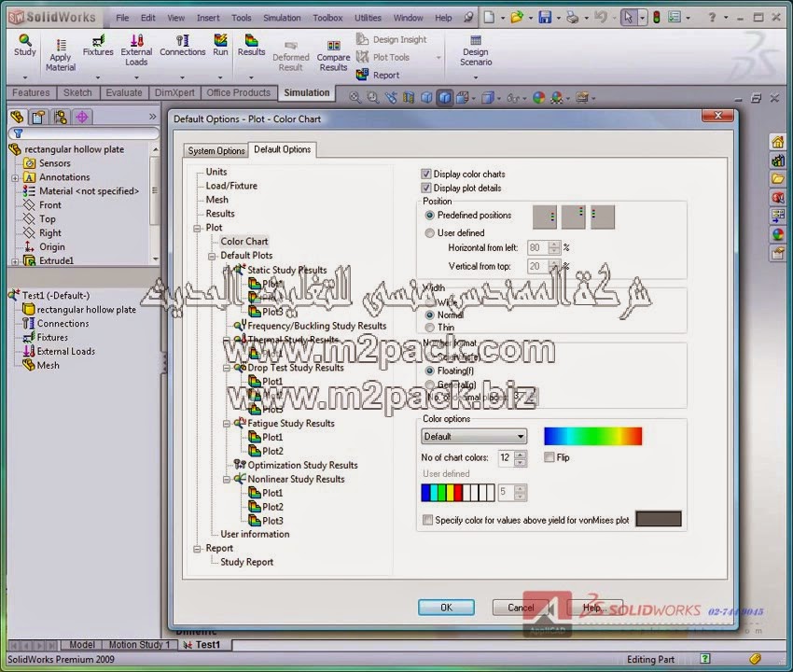Screen dimensions: 793x672
Task: Click Zoom to Fit icon
Action: [355, 98]
